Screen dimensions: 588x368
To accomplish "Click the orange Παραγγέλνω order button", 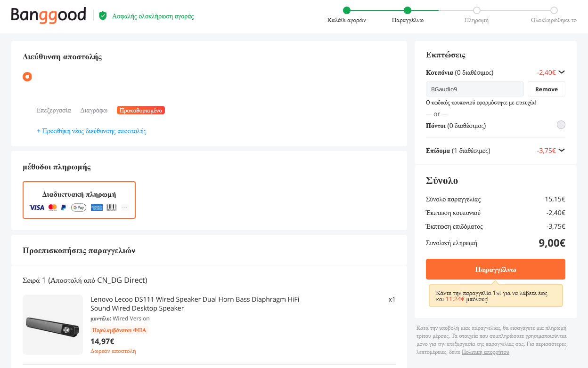I will coord(496,269).
